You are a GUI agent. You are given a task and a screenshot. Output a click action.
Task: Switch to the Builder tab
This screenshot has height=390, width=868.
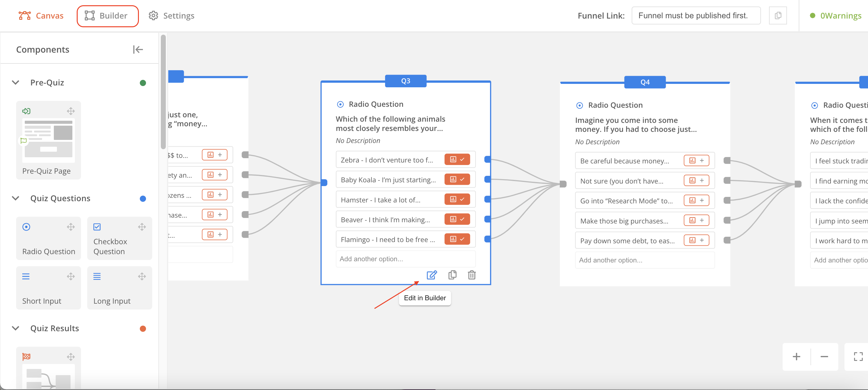107,16
